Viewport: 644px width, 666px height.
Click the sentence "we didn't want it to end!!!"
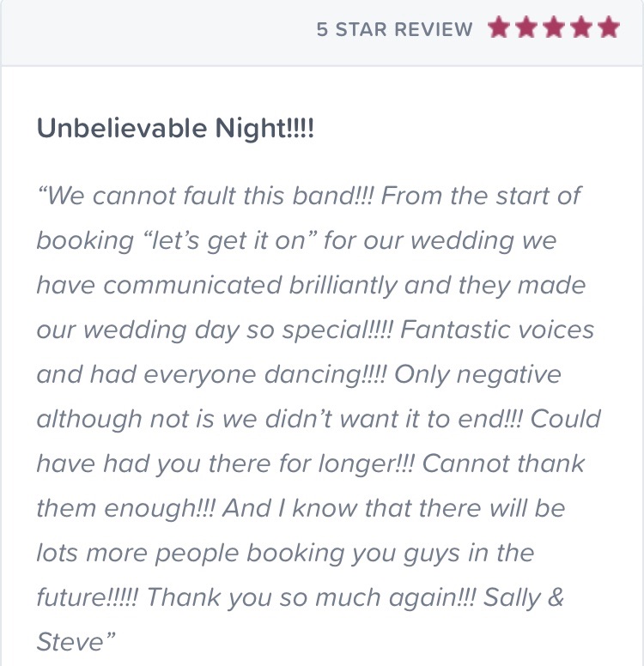click(373, 419)
